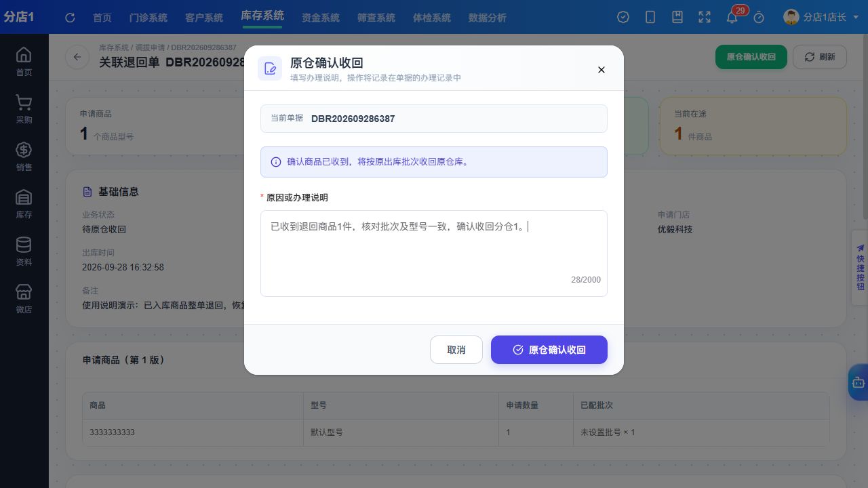Close the 原仓确认收回 dialog

601,69
